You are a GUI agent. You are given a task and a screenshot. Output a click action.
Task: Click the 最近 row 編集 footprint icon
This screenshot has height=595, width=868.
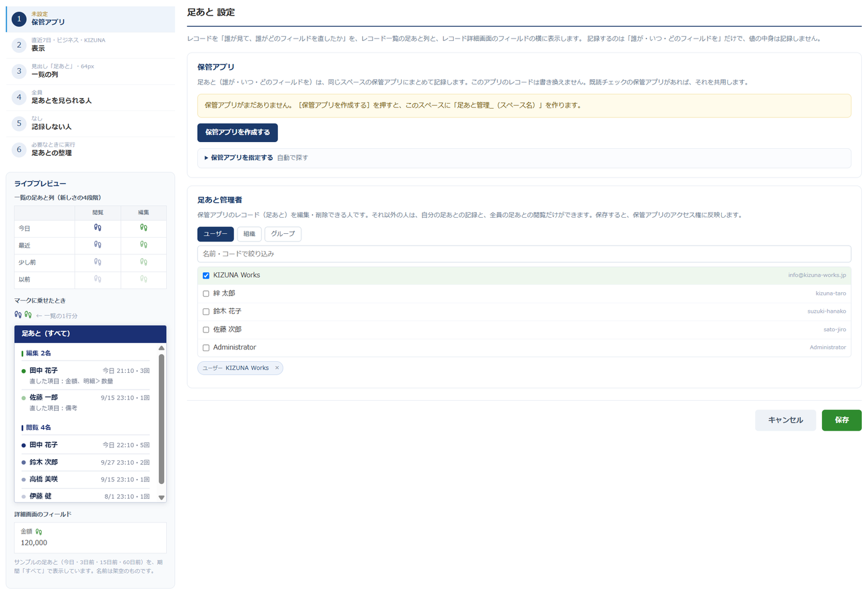point(143,245)
